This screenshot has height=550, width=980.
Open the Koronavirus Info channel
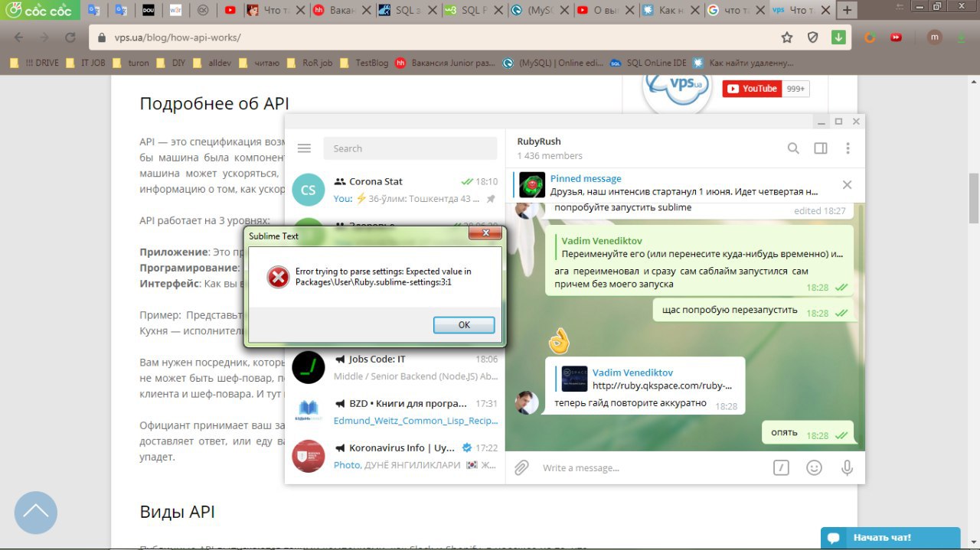point(395,456)
